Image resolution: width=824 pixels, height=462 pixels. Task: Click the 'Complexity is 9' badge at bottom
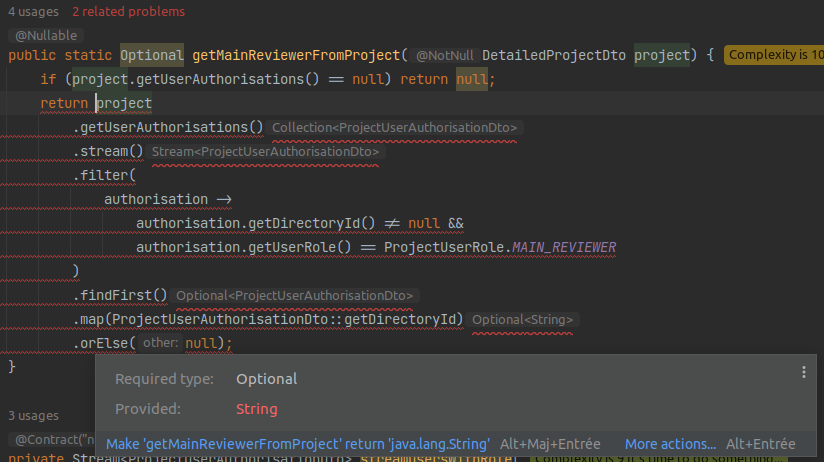658,458
